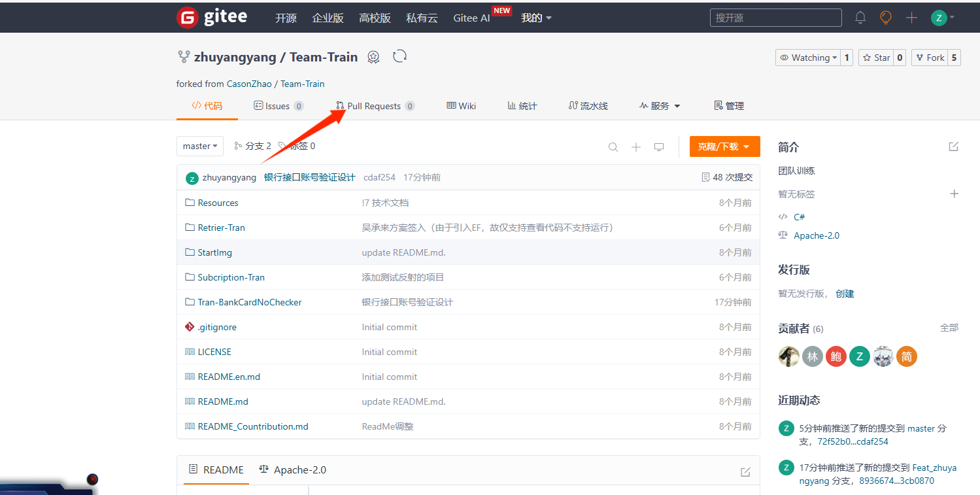Click the 克隆/下载 button
The image size is (980, 495).
724,146
